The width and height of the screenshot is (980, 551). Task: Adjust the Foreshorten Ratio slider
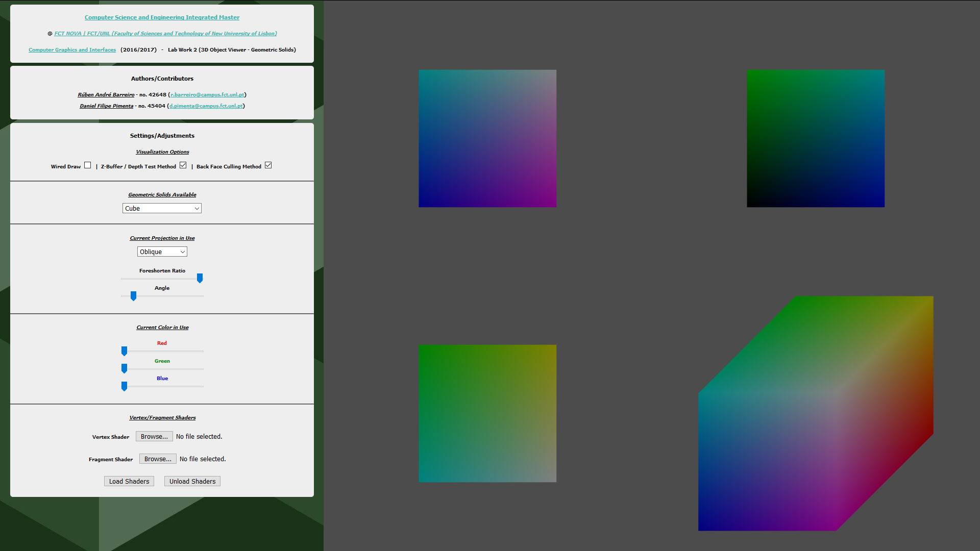click(x=200, y=278)
